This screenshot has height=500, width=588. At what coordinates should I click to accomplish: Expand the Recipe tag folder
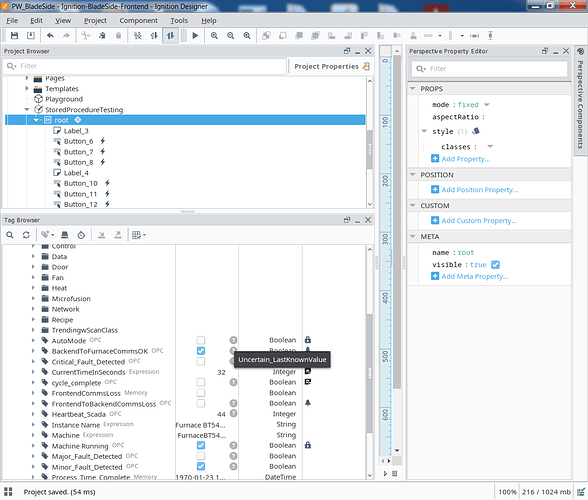(x=33, y=320)
